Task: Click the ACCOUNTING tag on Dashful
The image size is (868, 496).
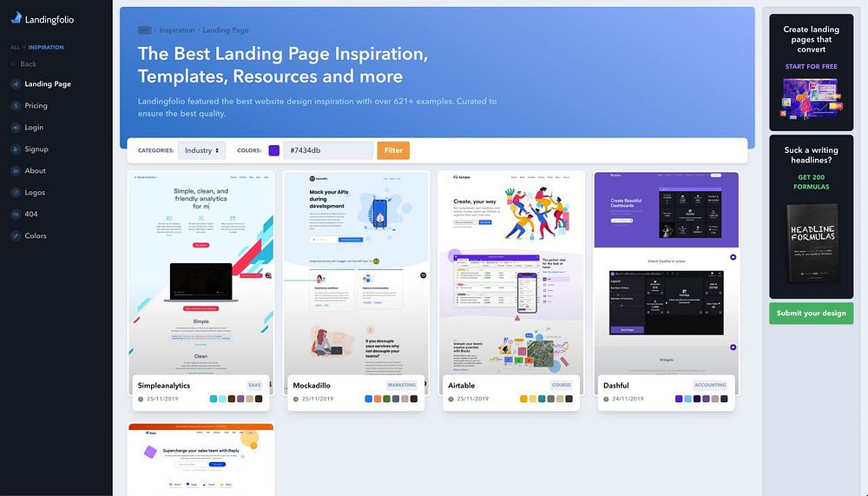Action: coord(710,385)
